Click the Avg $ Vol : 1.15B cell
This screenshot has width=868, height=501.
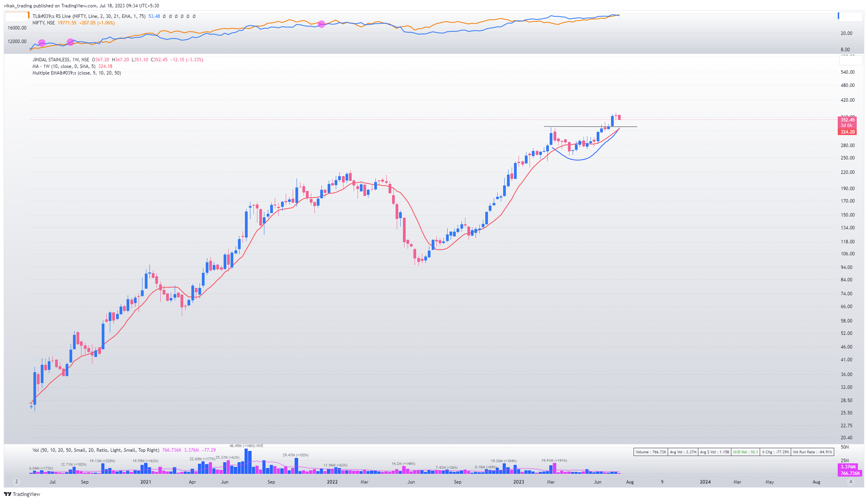pos(715,452)
